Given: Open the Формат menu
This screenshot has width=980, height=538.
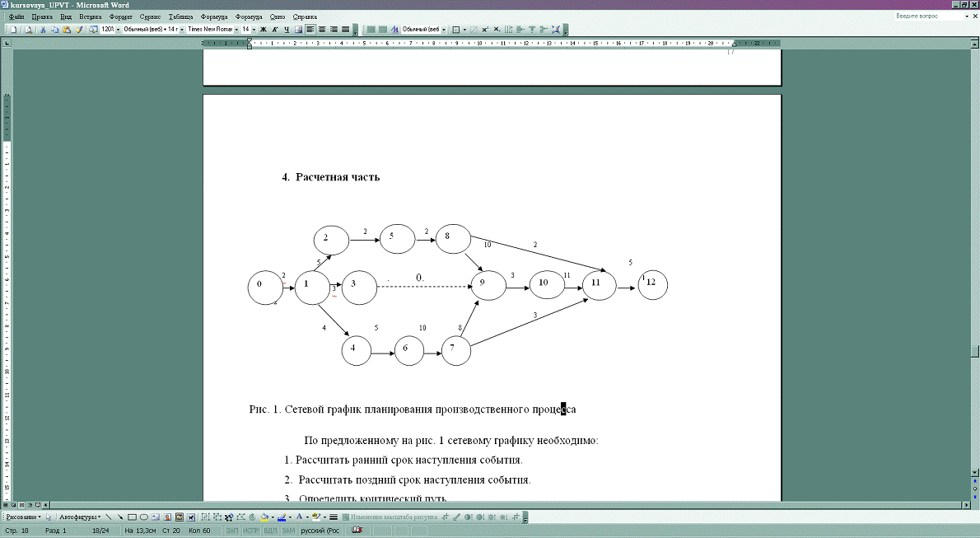Looking at the screenshot, I should (120, 17).
